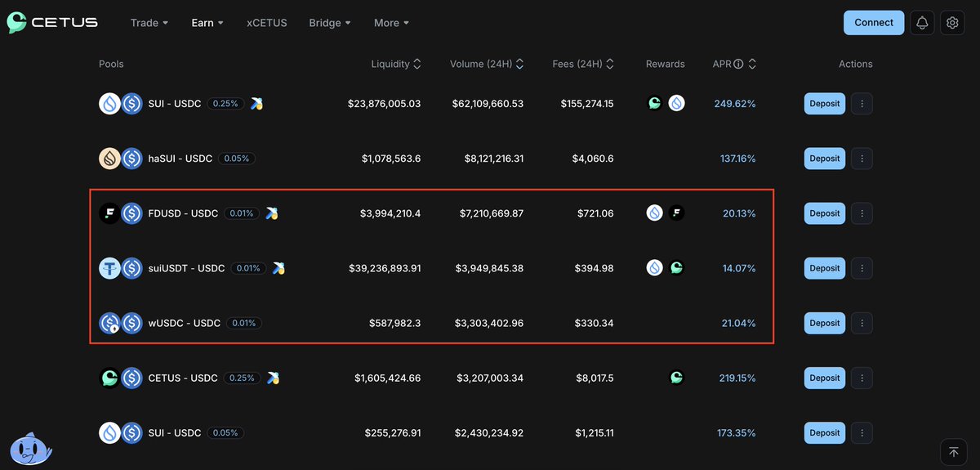
Task: Click the APR info icon
Action: click(738, 64)
